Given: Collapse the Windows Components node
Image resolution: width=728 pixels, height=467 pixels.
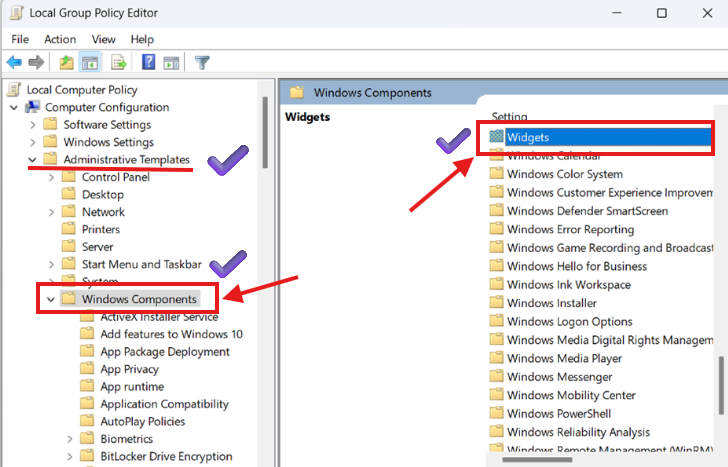Looking at the screenshot, I should [51, 299].
